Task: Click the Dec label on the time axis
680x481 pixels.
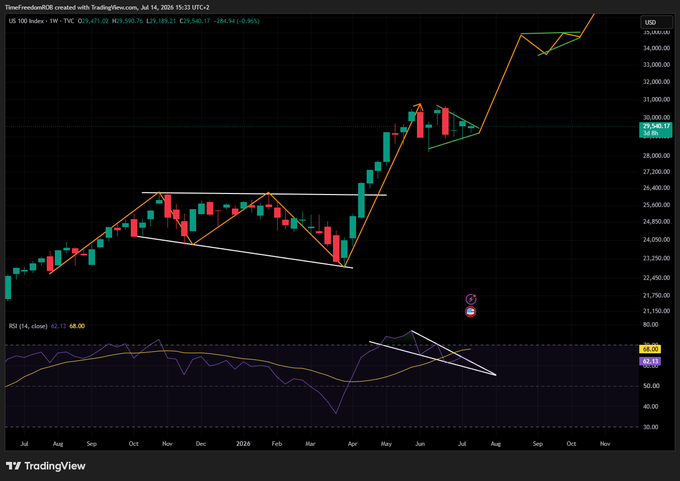Action: [x=200, y=444]
